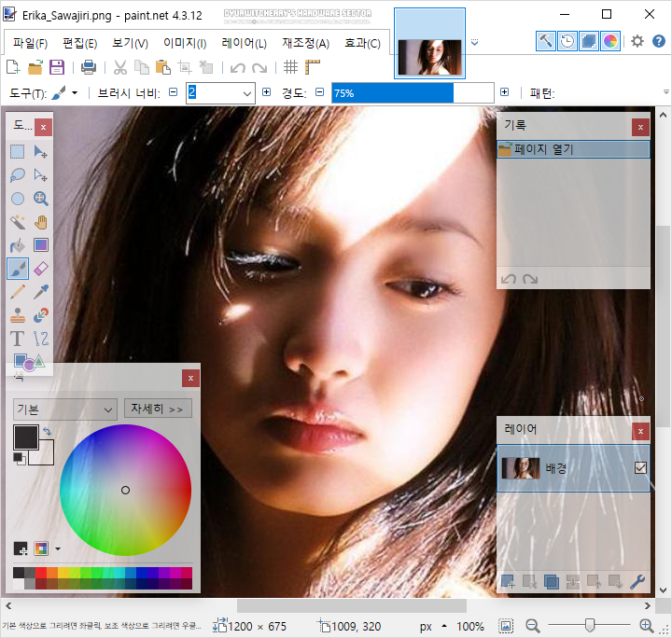Viewport: 672px width, 638px height.
Task: Click the primary color swatch
Action: click(x=26, y=437)
